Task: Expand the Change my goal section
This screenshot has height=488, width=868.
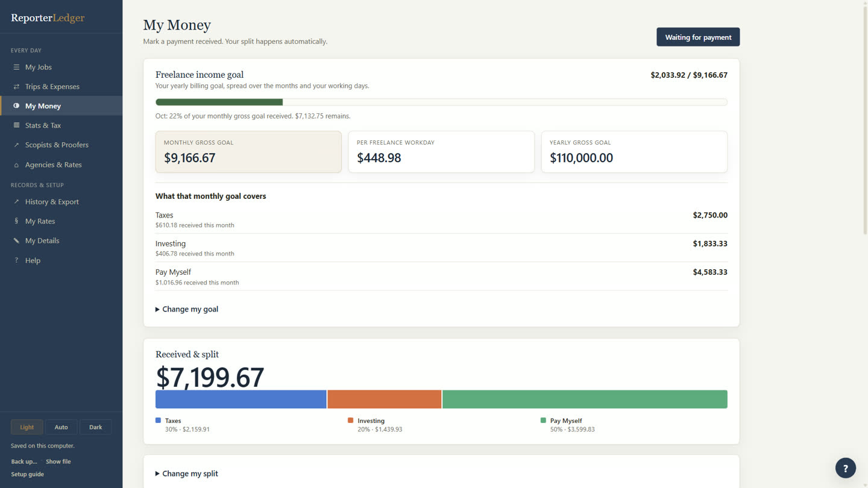Action: (187, 309)
